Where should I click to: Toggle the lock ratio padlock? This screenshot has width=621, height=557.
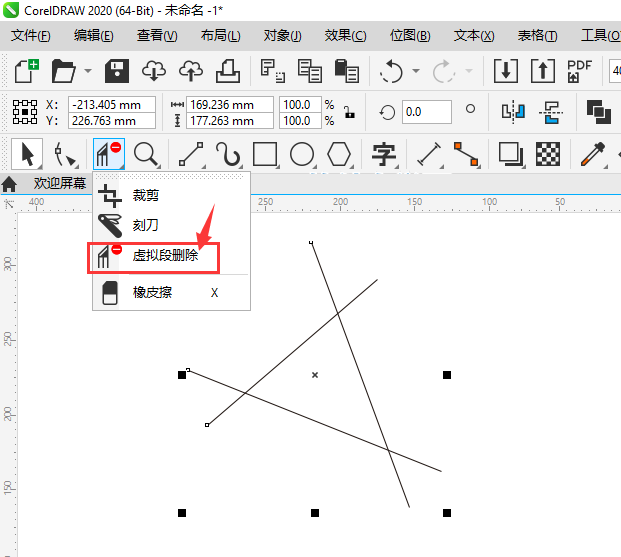[349, 112]
